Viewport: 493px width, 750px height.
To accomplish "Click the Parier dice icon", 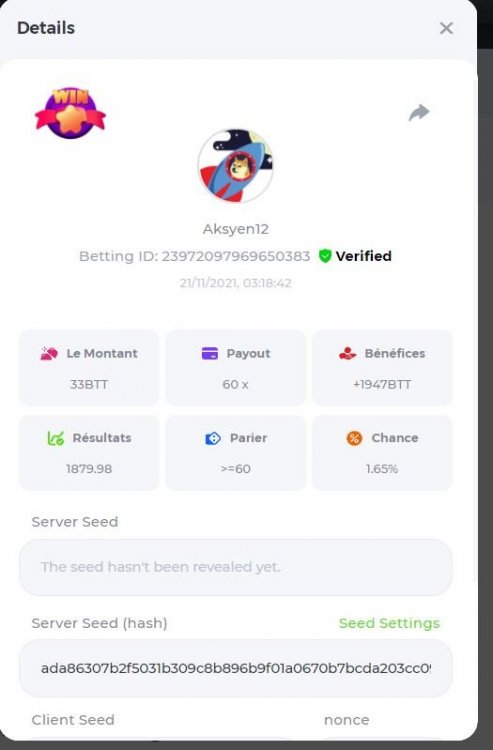I will (213, 438).
